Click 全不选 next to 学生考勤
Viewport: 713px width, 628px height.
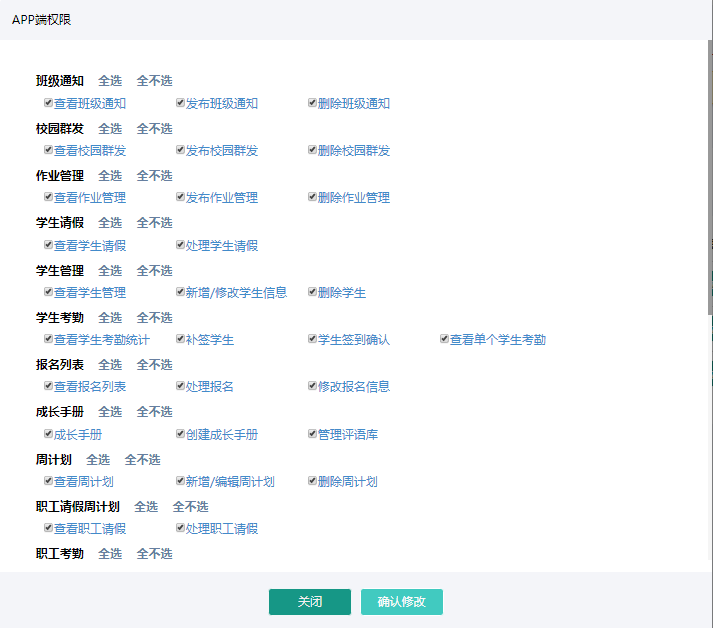[x=155, y=317]
